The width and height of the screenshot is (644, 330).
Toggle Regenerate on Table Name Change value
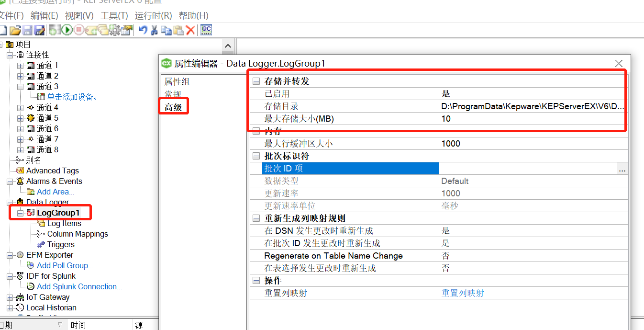[533, 256]
